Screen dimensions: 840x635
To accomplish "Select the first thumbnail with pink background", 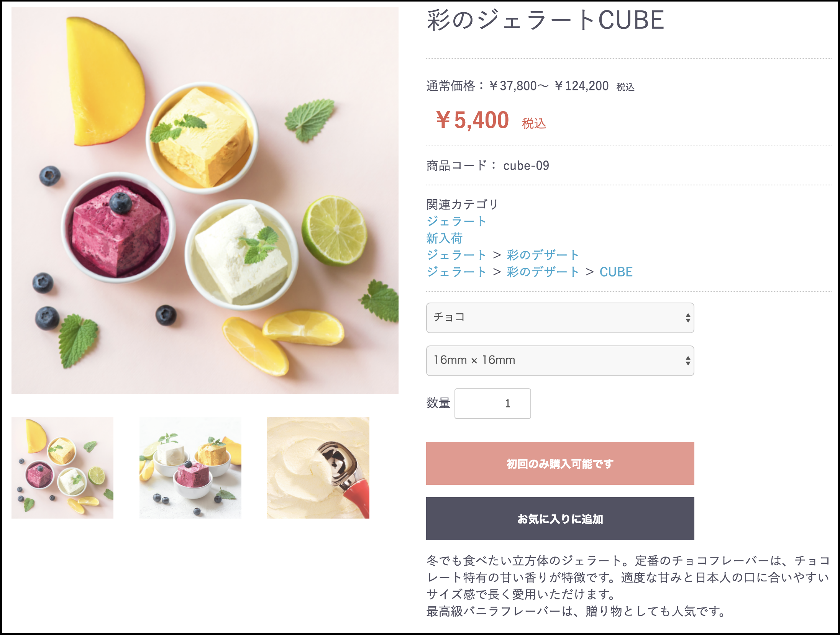I will (62, 468).
